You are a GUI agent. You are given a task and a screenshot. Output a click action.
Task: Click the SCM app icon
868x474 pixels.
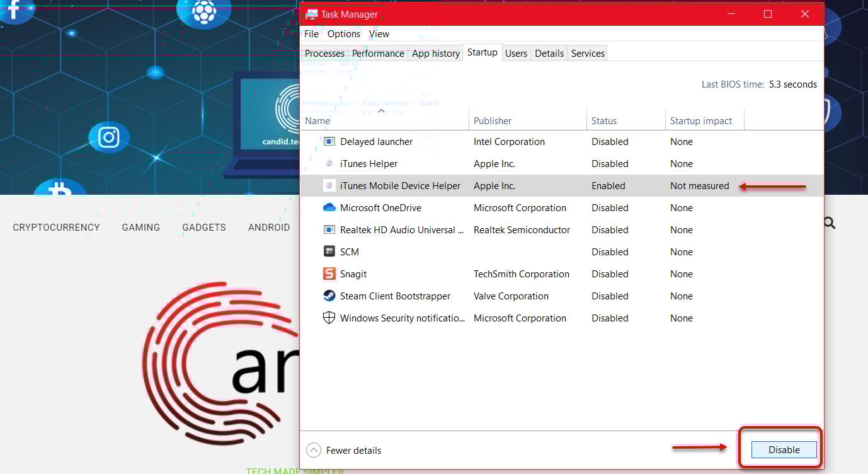[x=329, y=252]
